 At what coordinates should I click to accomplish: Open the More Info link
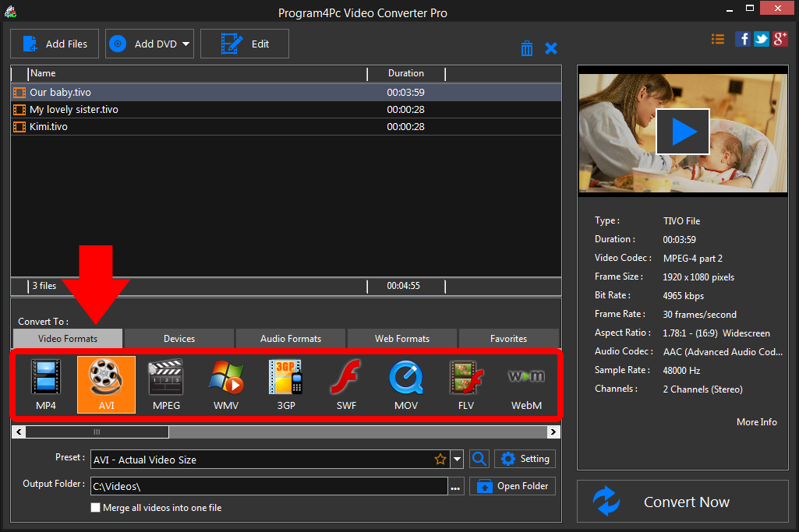point(757,422)
